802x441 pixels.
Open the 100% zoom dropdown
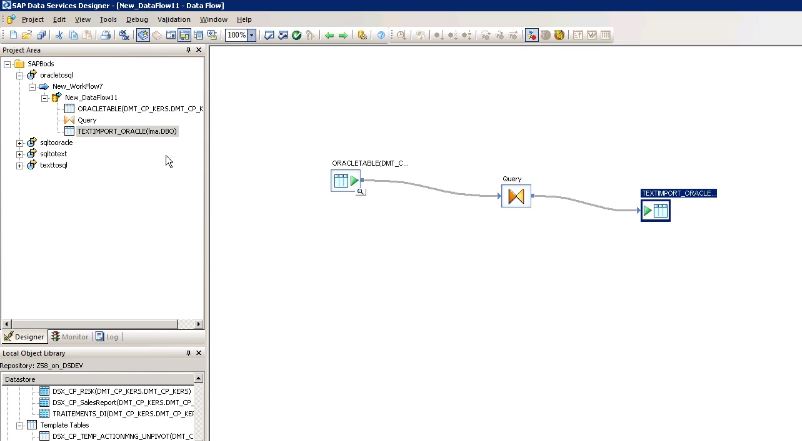[252, 35]
